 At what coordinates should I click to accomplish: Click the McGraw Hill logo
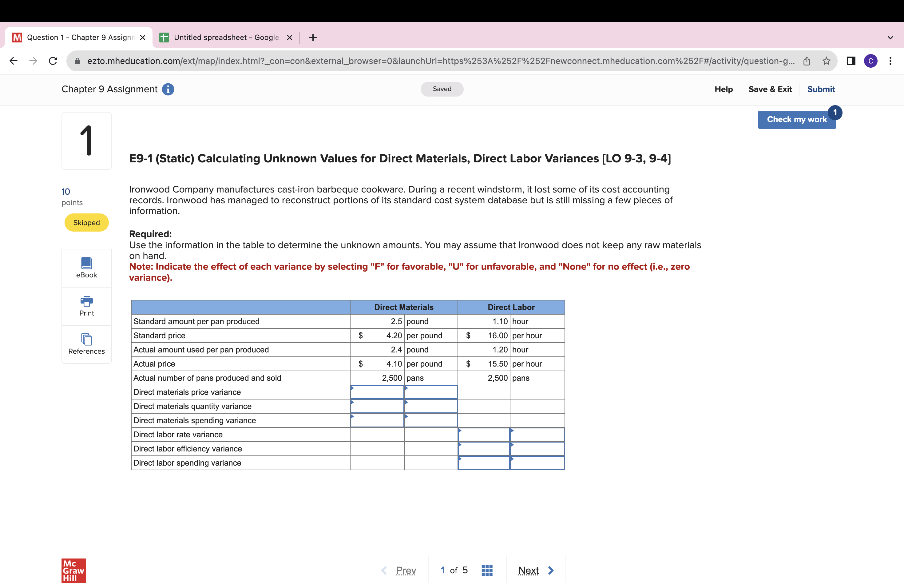tap(74, 570)
